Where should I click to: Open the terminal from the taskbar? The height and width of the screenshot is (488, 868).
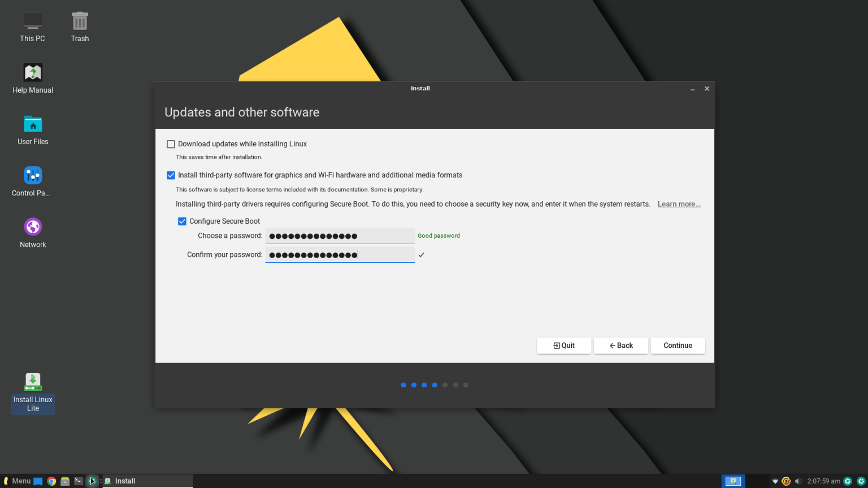[78, 481]
